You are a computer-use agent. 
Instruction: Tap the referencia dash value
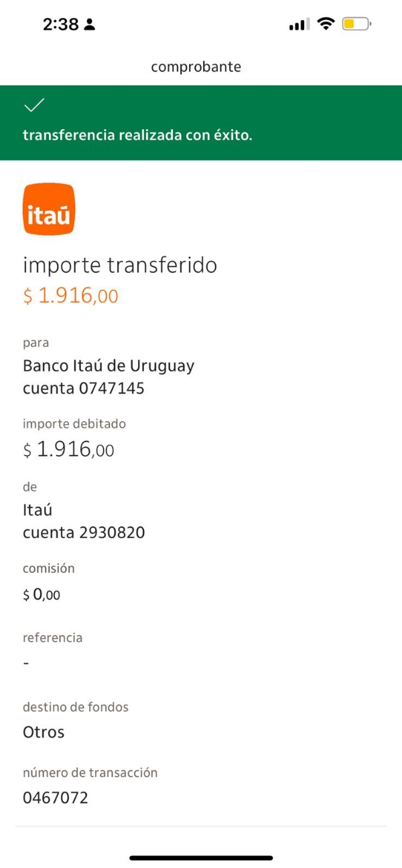click(26, 663)
